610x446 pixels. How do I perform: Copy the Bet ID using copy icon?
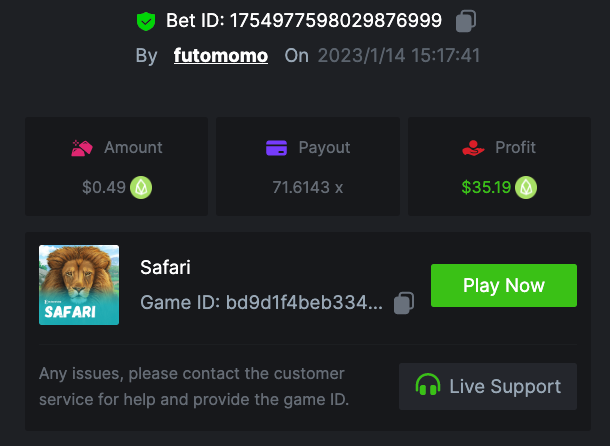(x=465, y=21)
